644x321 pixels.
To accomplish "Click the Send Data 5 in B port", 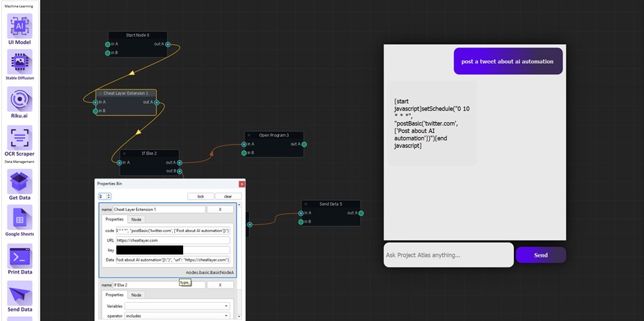I will 301,222.
